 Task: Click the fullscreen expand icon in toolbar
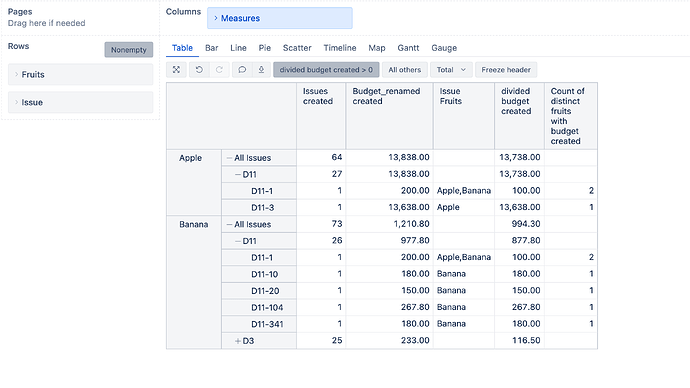point(176,70)
